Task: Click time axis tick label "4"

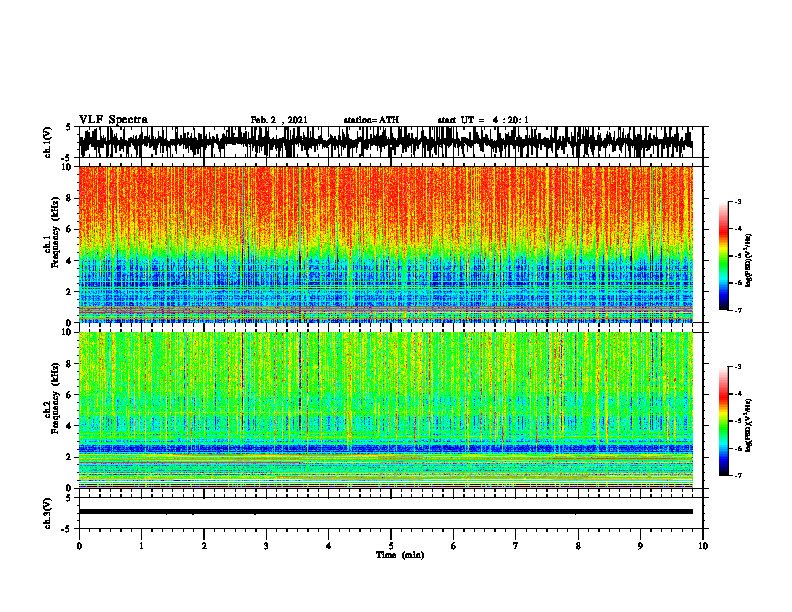Action: tap(329, 546)
